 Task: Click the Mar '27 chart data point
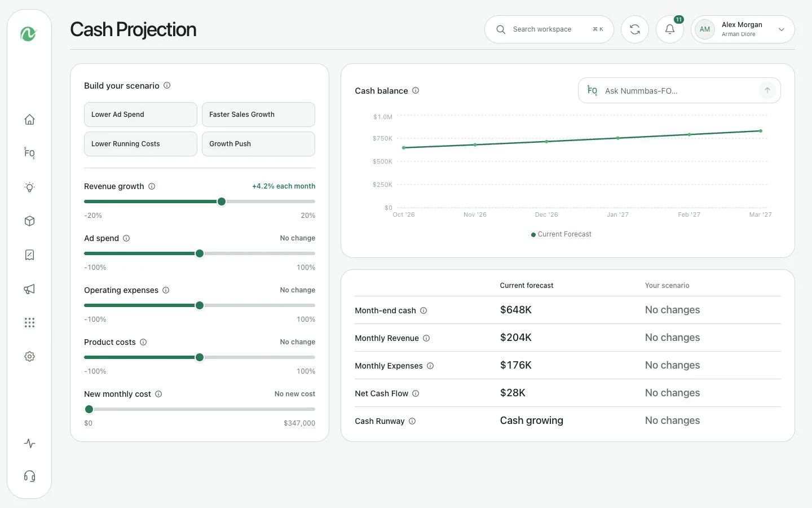(x=761, y=131)
